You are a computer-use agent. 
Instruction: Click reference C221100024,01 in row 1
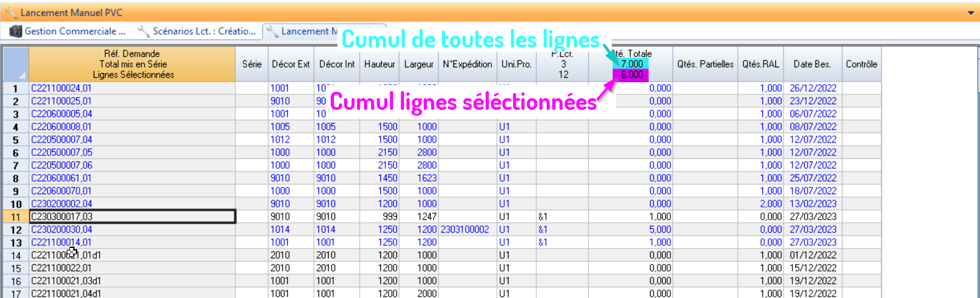(61, 88)
